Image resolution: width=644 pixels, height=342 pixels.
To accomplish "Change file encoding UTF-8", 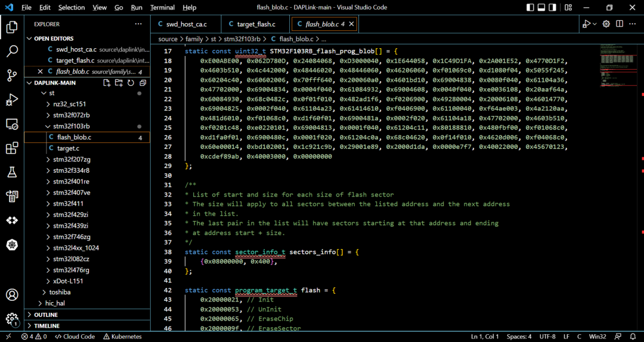I will 548,337.
